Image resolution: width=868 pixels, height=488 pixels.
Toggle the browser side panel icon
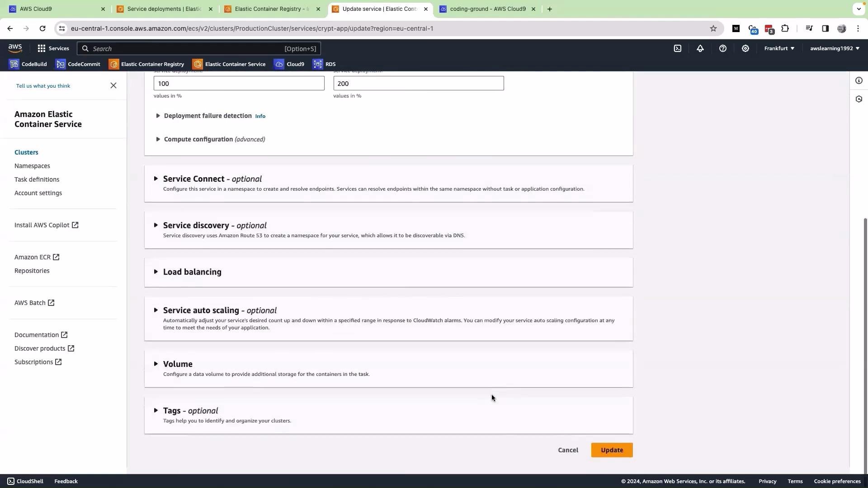click(x=825, y=28)
